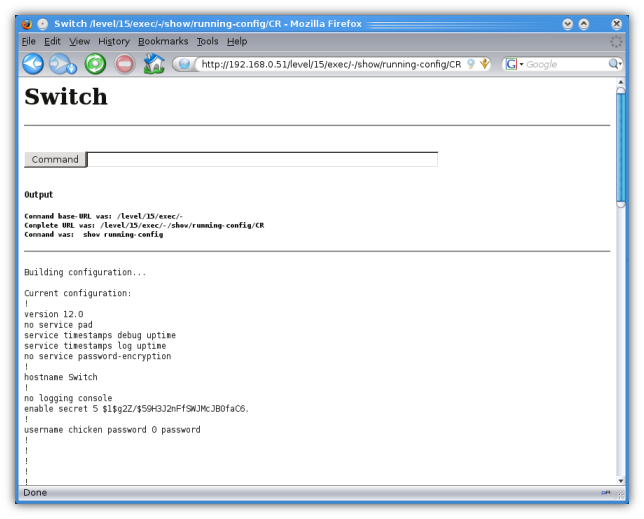The image size is (644, 519).
Task: Click the Forward navigation arrow
Action: [60, 64]
